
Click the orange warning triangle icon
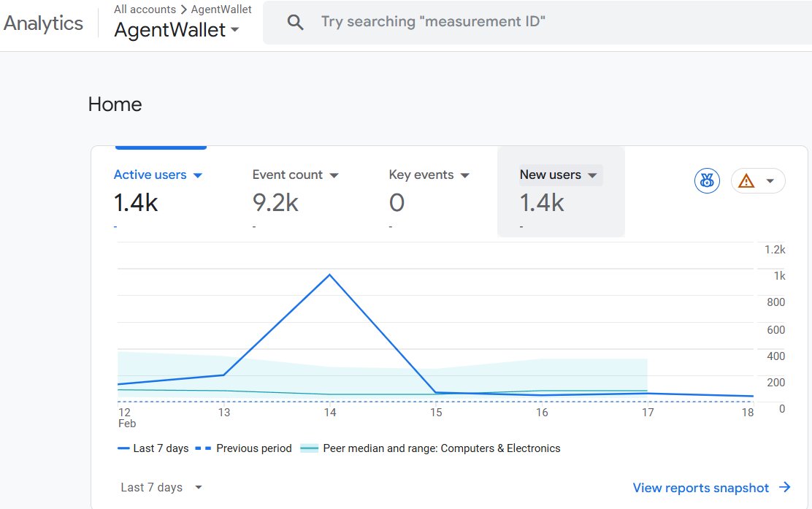[x=746, y=180]
